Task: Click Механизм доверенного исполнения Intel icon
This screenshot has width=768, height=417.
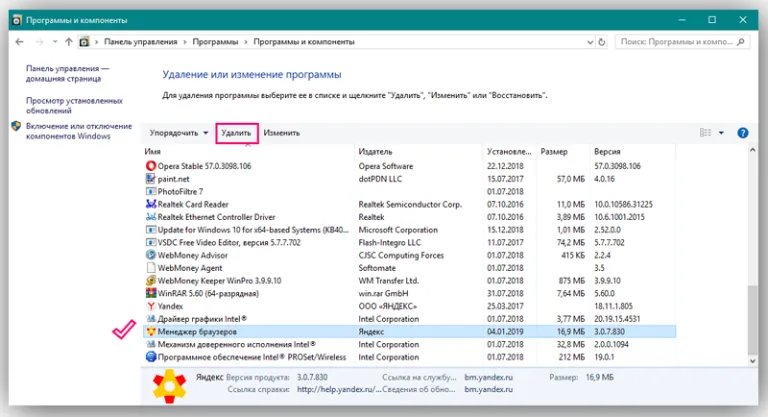Action: [151, 344]
